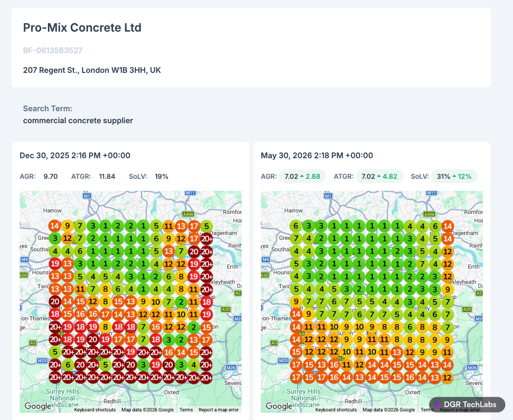Click the Google logo on the May 30 map
513x420 pixels.
(x=279, y=406)
